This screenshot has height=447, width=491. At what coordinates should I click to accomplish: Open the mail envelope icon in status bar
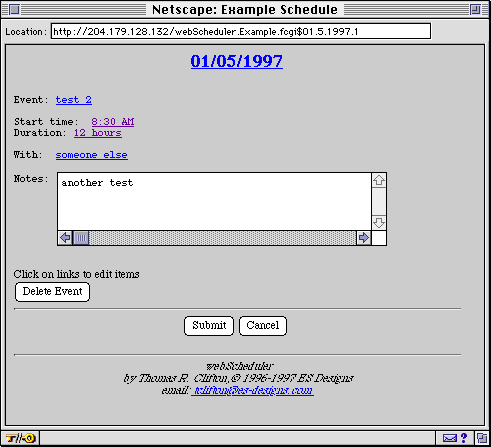coord(450,438)
